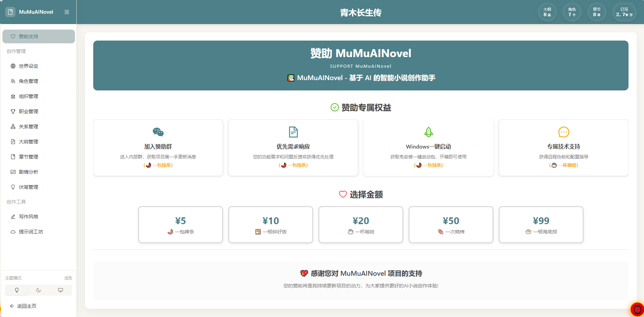
Task: Select system theme with monitor icon
Action: click(x=61, y=290)
